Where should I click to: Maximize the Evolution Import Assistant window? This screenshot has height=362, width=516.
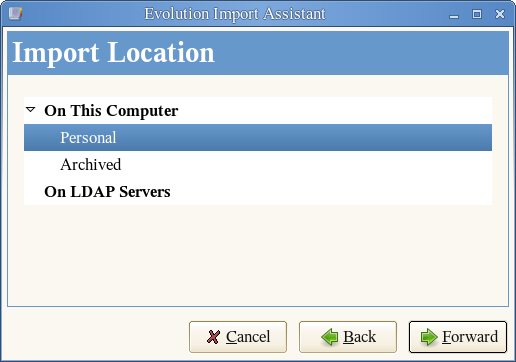tap(477, 14)
